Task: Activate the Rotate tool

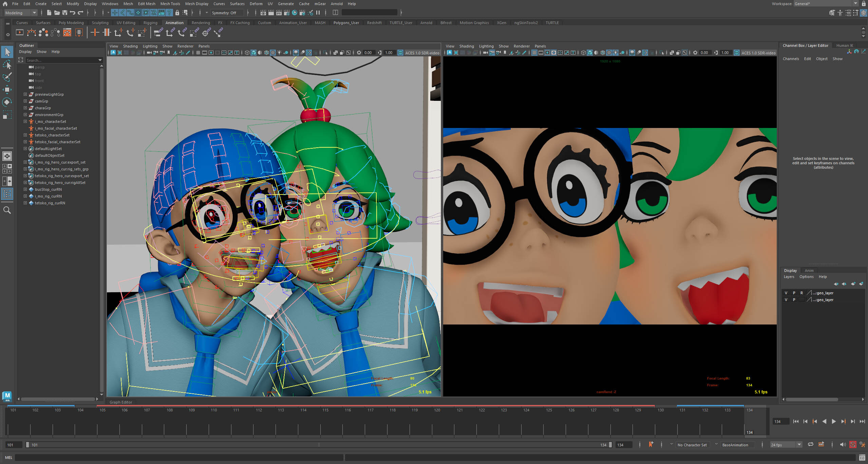Action: coord(7,102)
